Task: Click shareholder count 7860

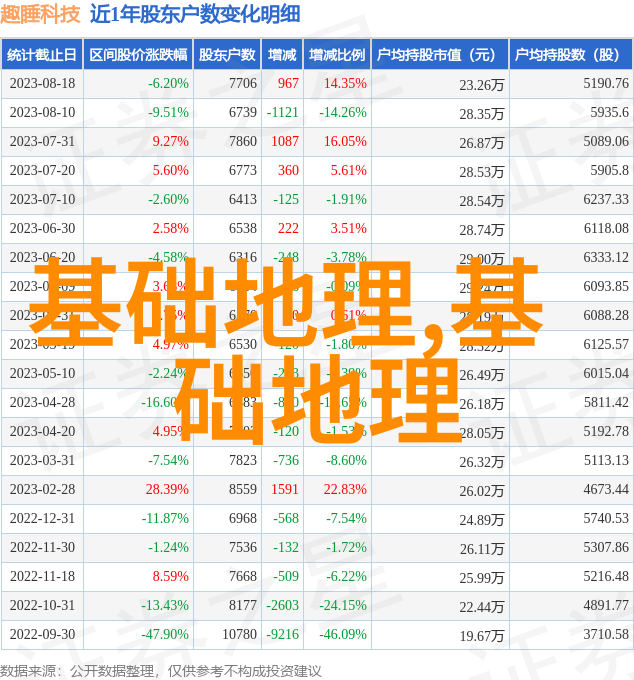Action: [x=243, y=141]
